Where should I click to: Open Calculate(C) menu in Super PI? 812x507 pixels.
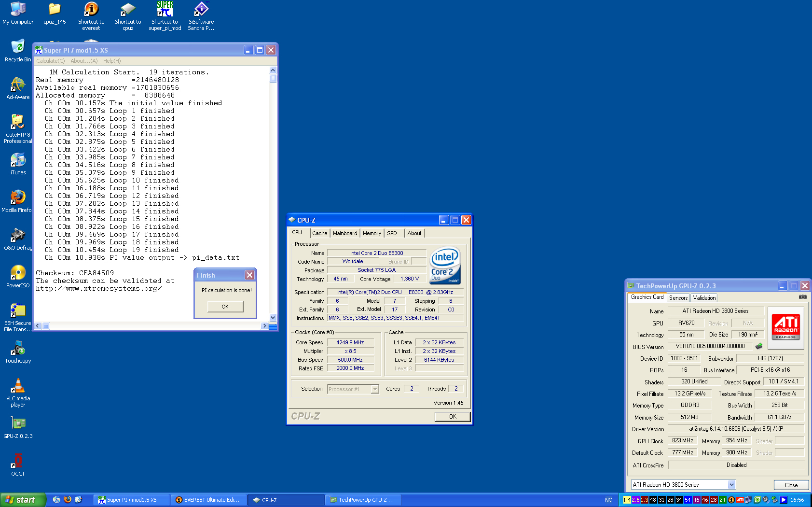pos(51,61)
